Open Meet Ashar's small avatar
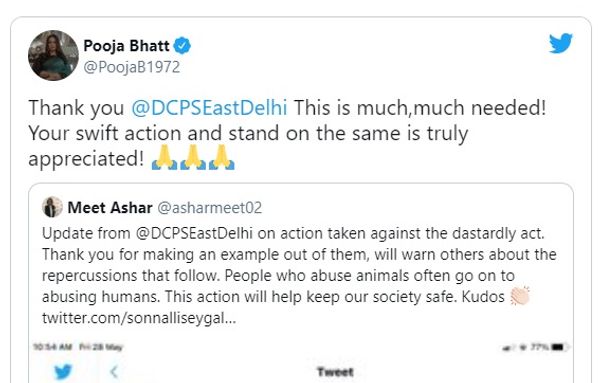This screenshot has height=383, width=600. 52,207
